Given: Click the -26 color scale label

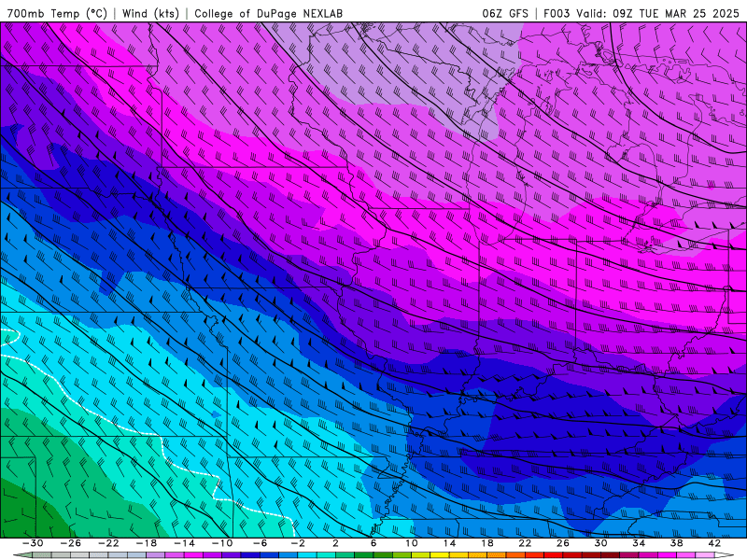Looking at the screenshot, I should (71, 543).
